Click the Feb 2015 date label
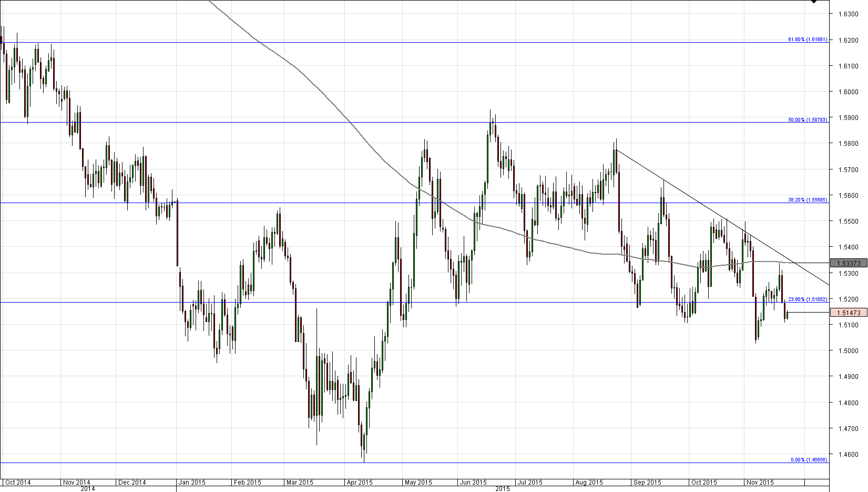868x492 pixels. [248, 483]
